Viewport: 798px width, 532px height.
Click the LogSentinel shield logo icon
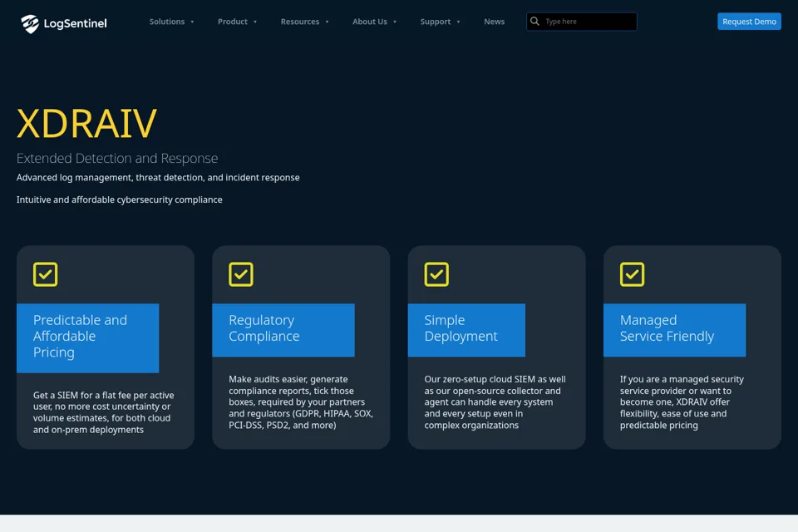click(30, 23)
